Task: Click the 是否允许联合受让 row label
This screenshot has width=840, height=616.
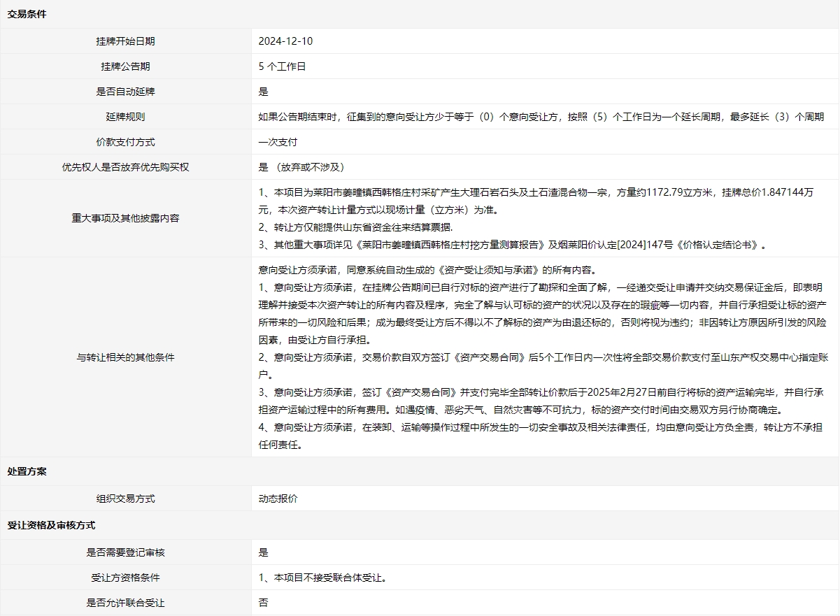Action: click(x=125, y=603)
